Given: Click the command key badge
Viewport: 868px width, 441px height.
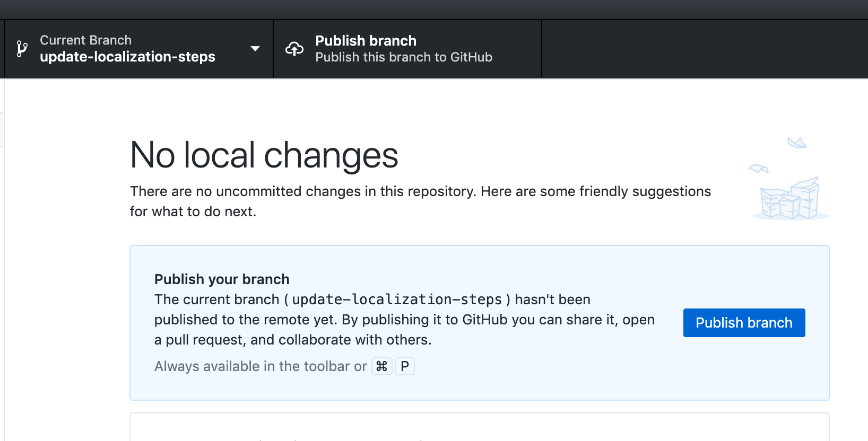Looking at the screenshot, I should tap(381, 366).
